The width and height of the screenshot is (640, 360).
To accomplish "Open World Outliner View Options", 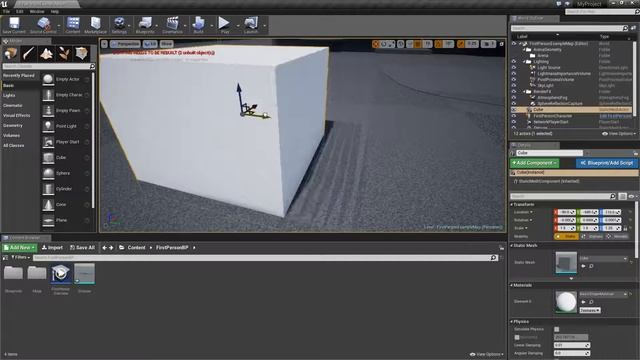I will tap(619, 134).
